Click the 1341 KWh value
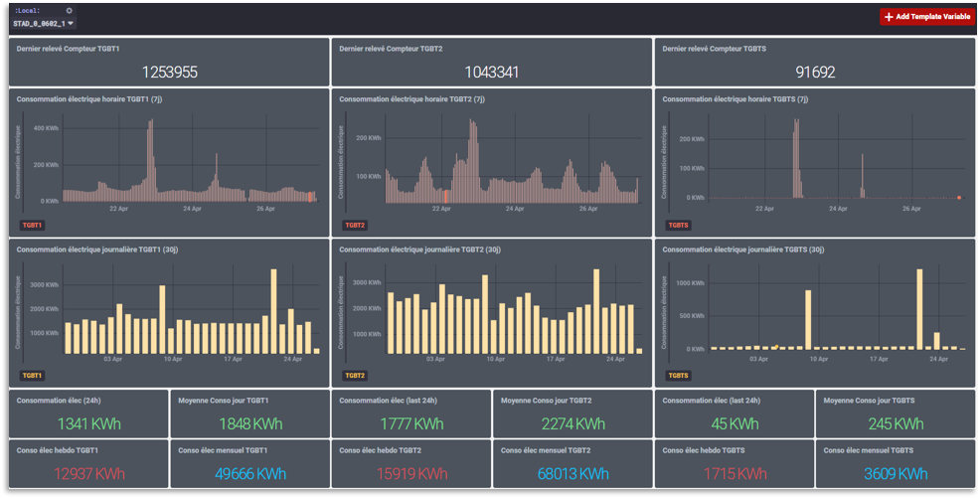Screen dimensions: 980x498 pyautogui.click(x=88, y=424)
